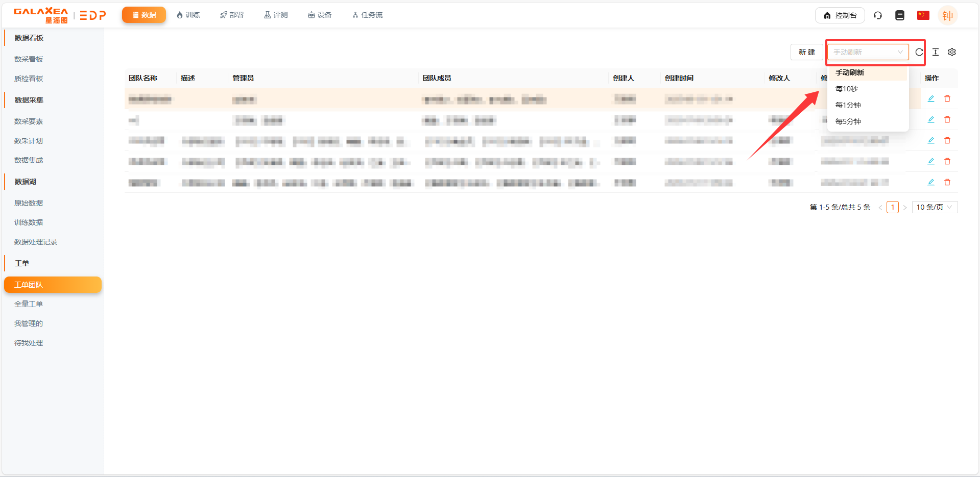Click the refresh icon beside the dropdown
Viewport: 980px width, 477px height.
pos(919,52)
